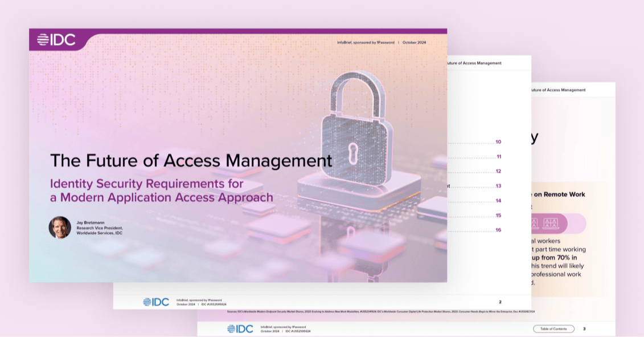644x337 pixels.
Task: Click the blue IDC logo on page 3 footer
Action: coord(240,328)
